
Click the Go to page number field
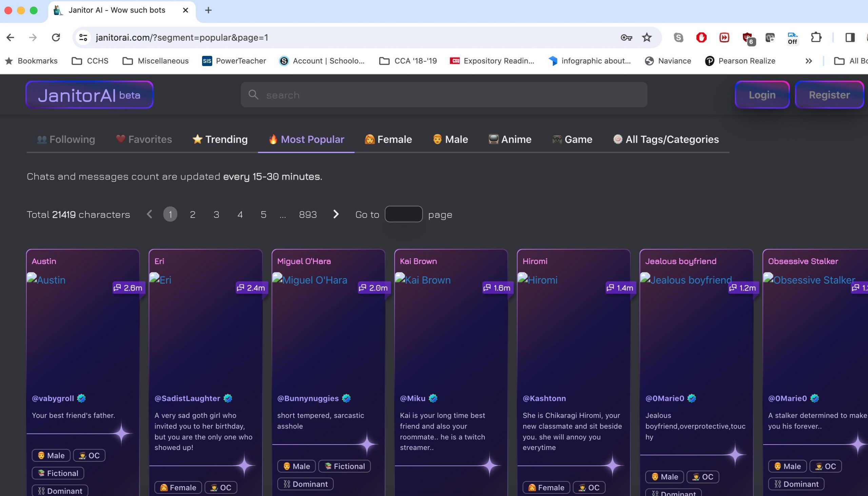click(x=403, y=214)
